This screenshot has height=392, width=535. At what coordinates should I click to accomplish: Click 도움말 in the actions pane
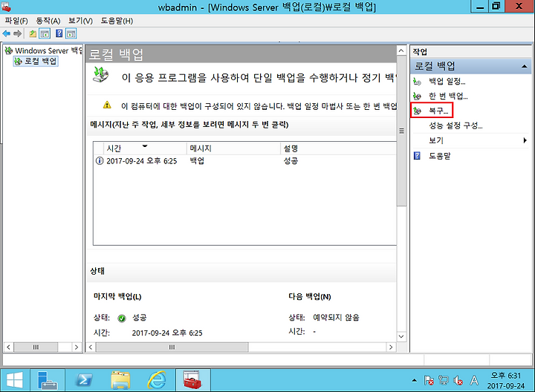439,156
